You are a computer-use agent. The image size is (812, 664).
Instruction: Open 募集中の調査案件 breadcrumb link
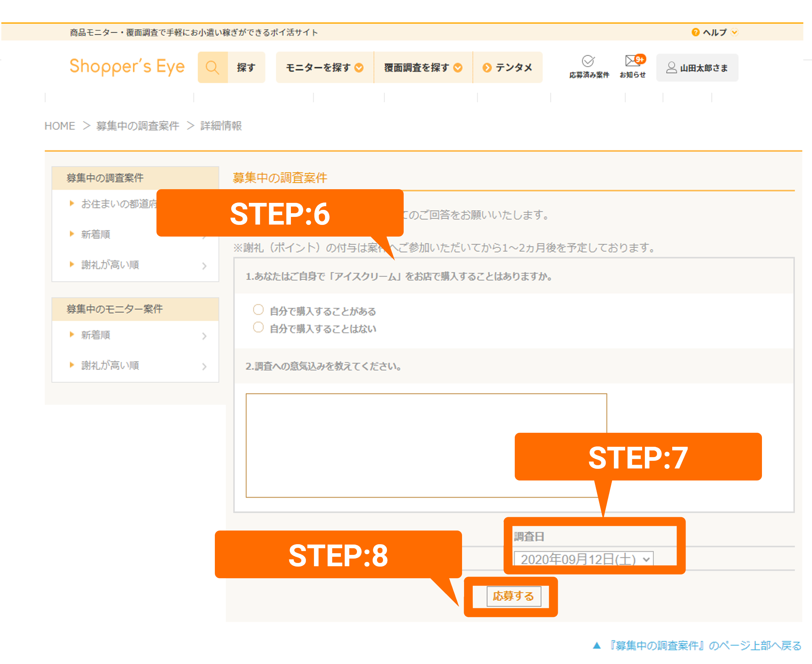(138, 126)
